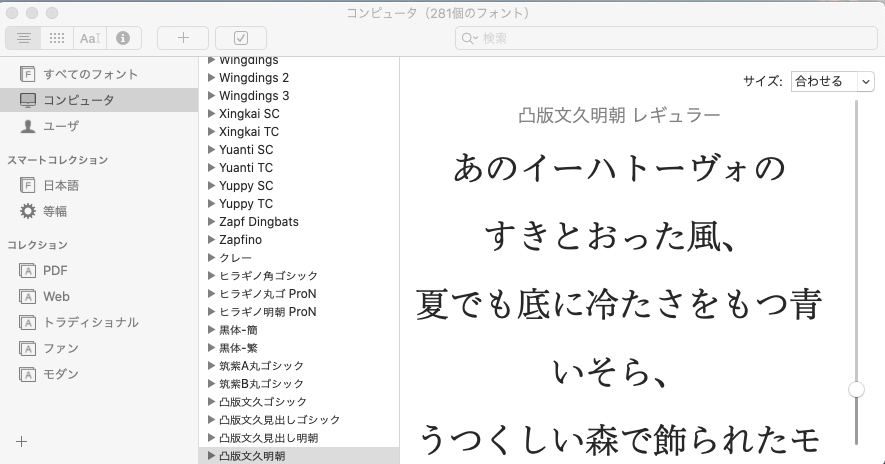Screen dimensions: 885x464
Task: Expand the Yuppy TC font family
Action: pyautogui.click(x=212, y=204)
